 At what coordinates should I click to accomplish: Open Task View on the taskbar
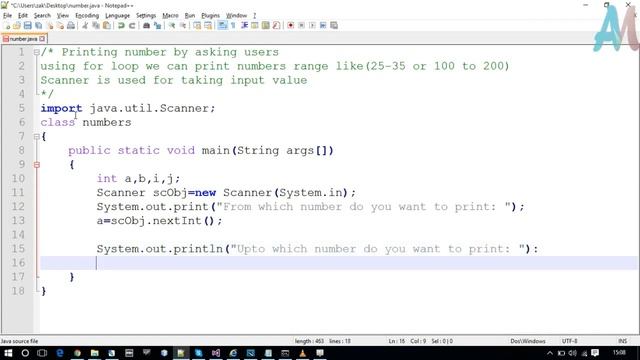coord(42,353)
